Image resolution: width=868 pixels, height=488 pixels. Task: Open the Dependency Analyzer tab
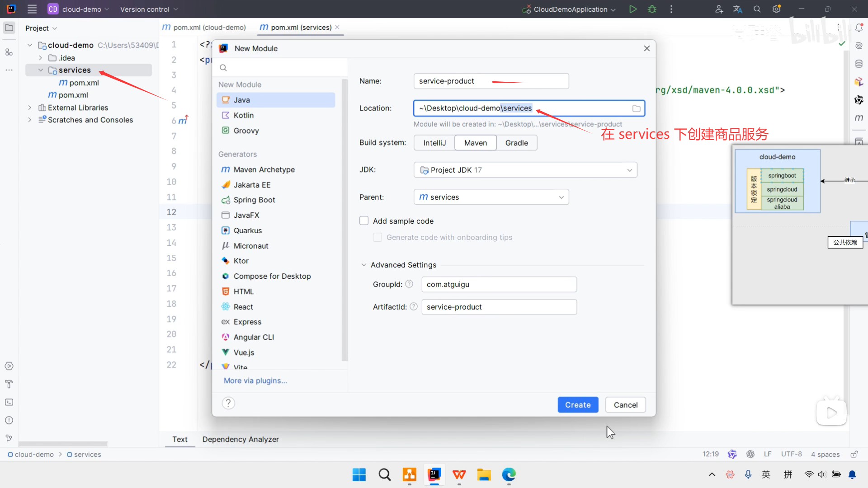241,439
